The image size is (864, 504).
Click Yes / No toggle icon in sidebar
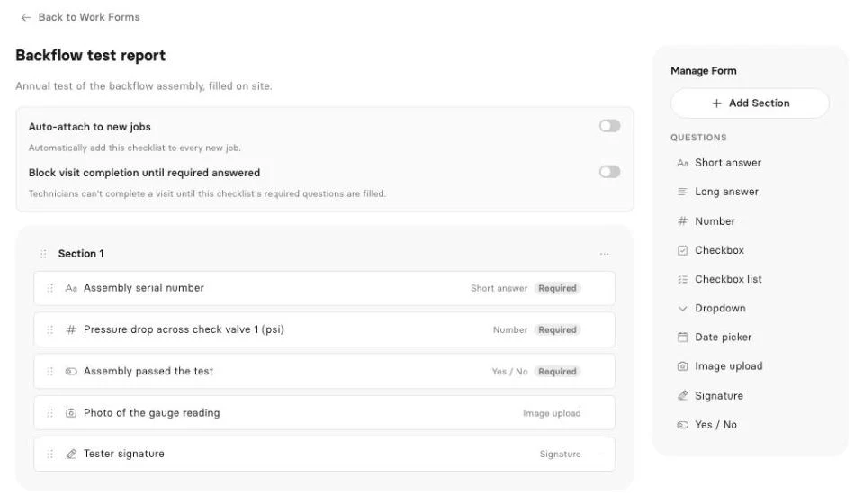pyautogui.click(x=683, y=425)
